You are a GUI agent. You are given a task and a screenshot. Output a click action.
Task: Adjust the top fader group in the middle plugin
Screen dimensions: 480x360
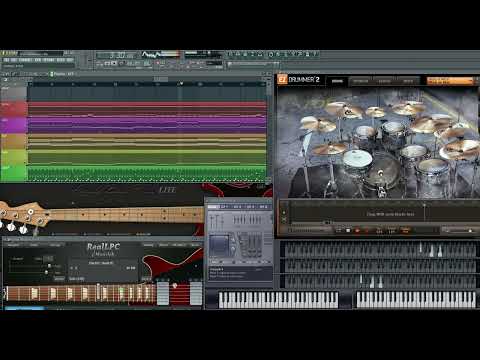[x=247, y=219]
